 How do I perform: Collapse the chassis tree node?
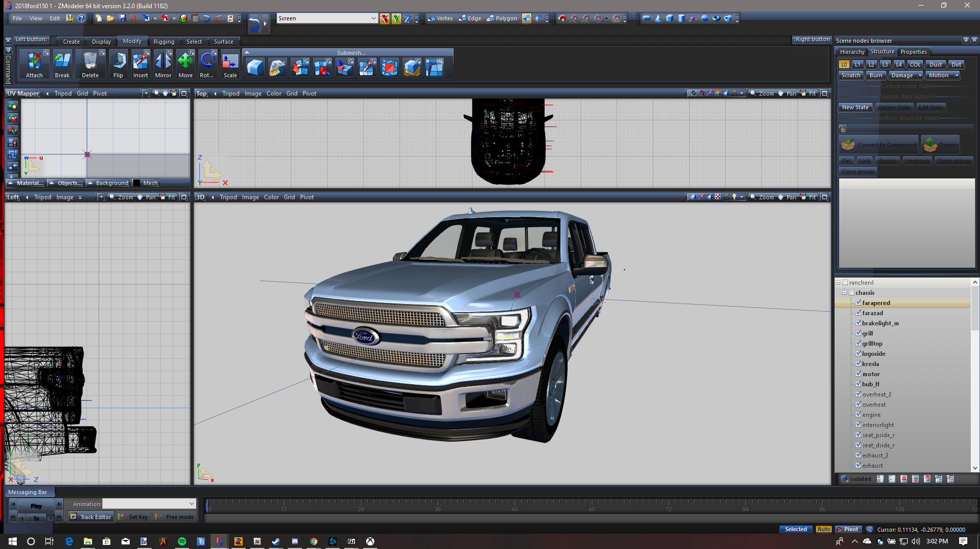tap(845, 293)
